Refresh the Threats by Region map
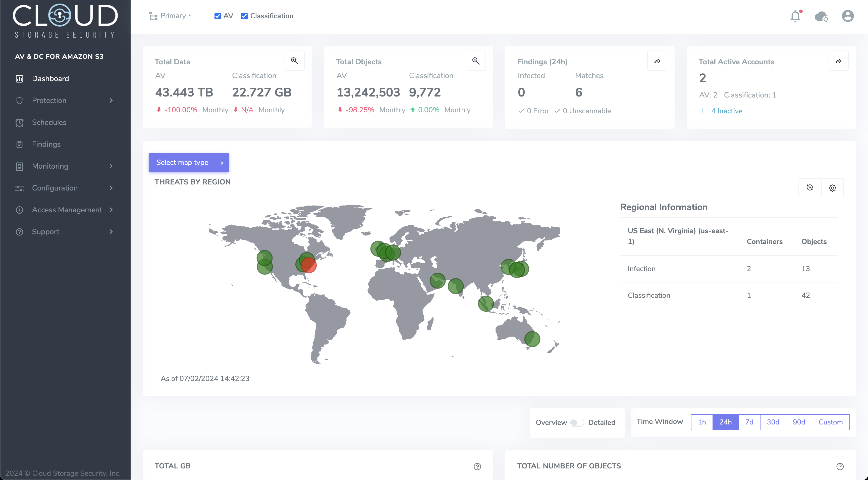 point(810,188)
